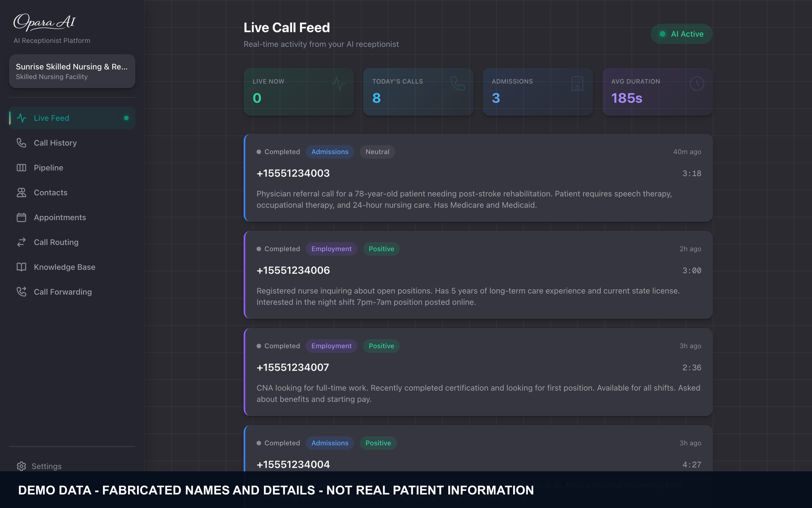The width and height of the screenshot is (812, 508).
Task: Navigate to Appointments
Action: tap(72, 217)
